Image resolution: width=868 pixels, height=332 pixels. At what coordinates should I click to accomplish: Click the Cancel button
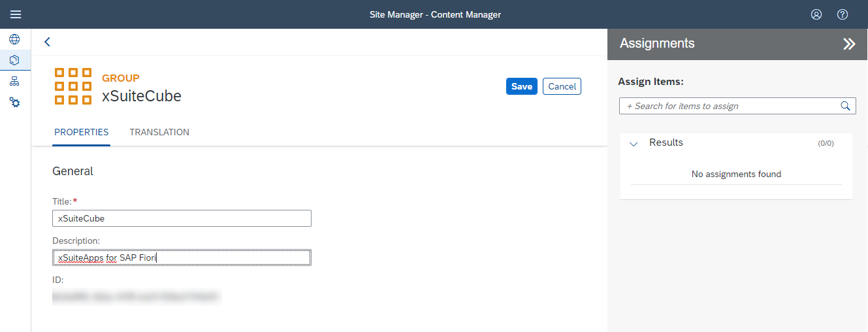tap(562, 86)
